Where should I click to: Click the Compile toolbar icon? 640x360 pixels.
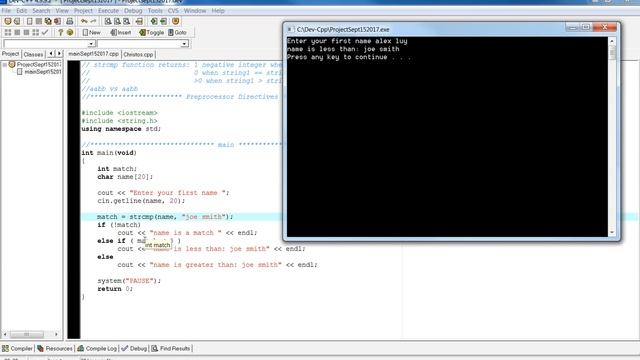pos(8,32)
